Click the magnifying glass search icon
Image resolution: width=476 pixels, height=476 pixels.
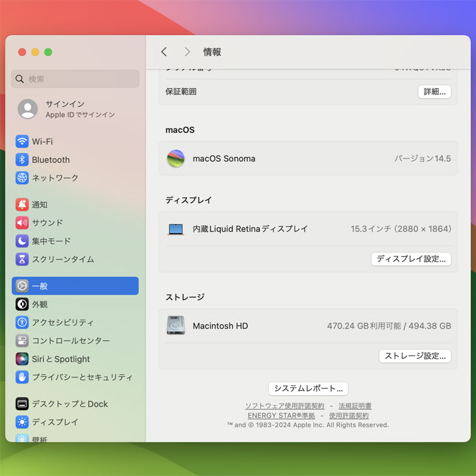click(20, 79)
